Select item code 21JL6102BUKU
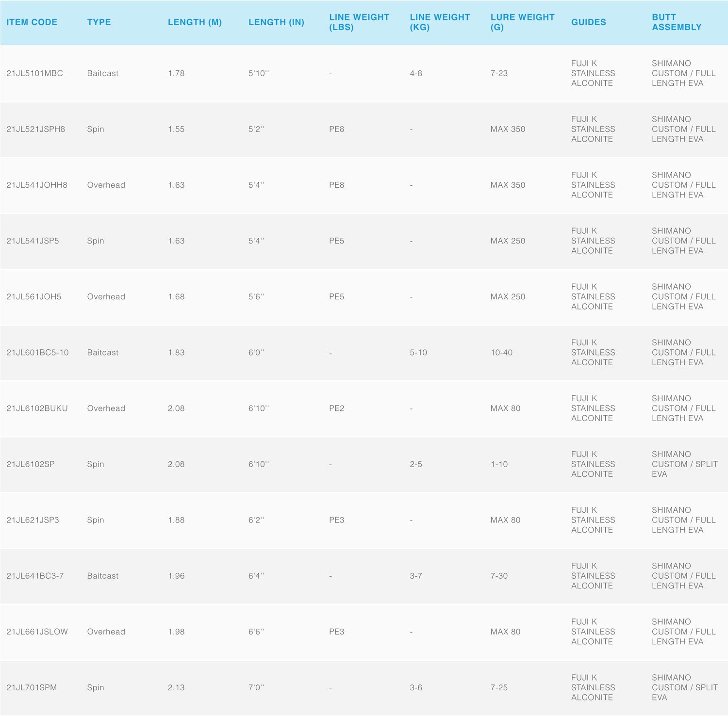Image resolution: width=728 pixels, height=716 pixels. click(37, 408)
